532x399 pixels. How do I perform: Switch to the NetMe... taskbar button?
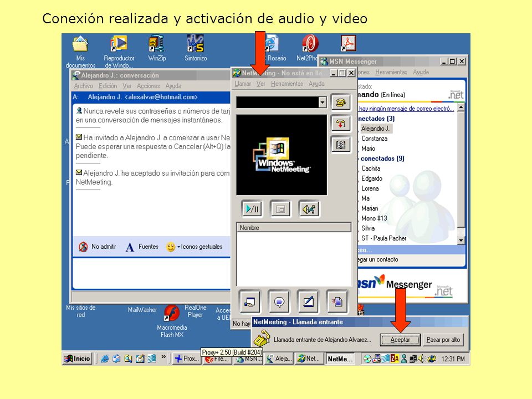340,359
